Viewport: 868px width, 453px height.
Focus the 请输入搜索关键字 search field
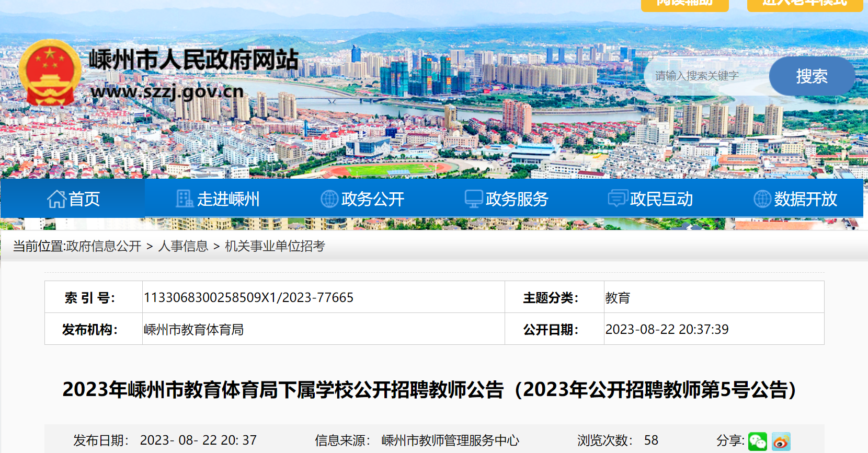[706, 76]
